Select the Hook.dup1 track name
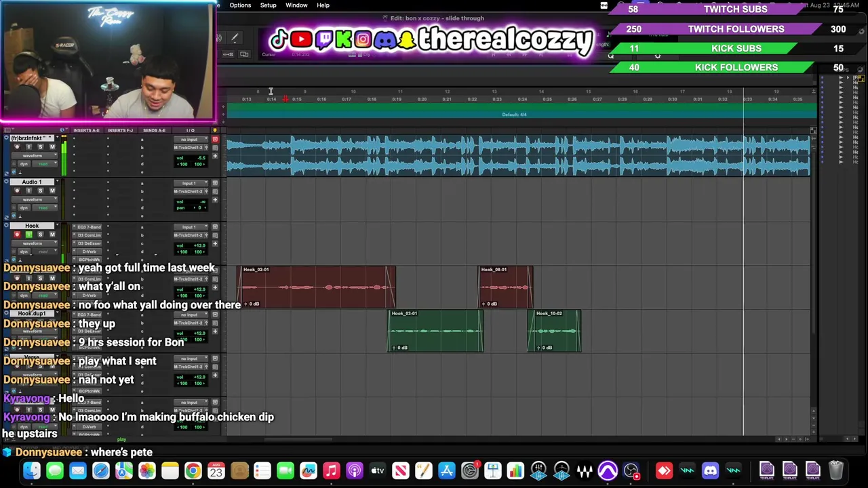The height and width of the screenshot is (488, 868). pos(32,314)
